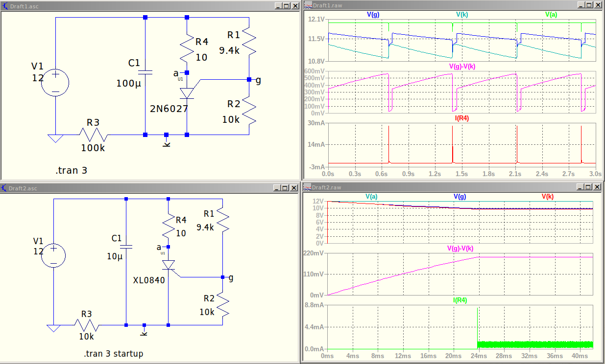Click the 'R2' resistor label in Draft2.asc

pyautogui.click(x=209, y=299)
